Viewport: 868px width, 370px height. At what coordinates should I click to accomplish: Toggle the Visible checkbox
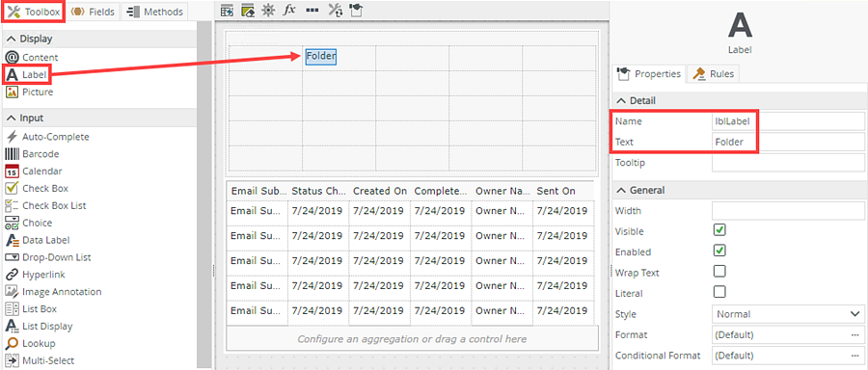click(719, 230)
